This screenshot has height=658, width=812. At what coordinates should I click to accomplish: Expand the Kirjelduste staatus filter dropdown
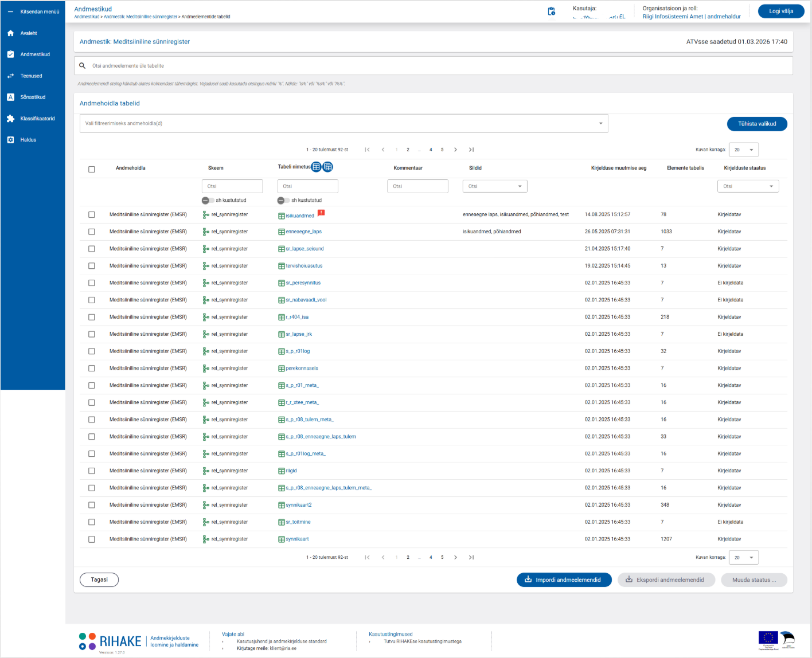coord(748,186)
